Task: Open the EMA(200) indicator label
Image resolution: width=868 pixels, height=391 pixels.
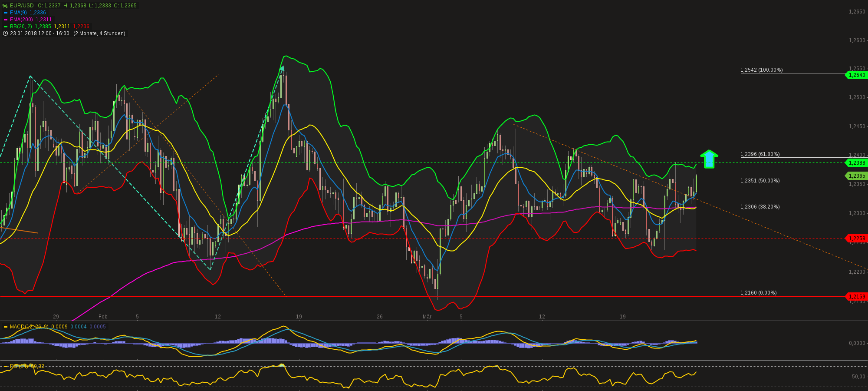Action: coord(22,20)
